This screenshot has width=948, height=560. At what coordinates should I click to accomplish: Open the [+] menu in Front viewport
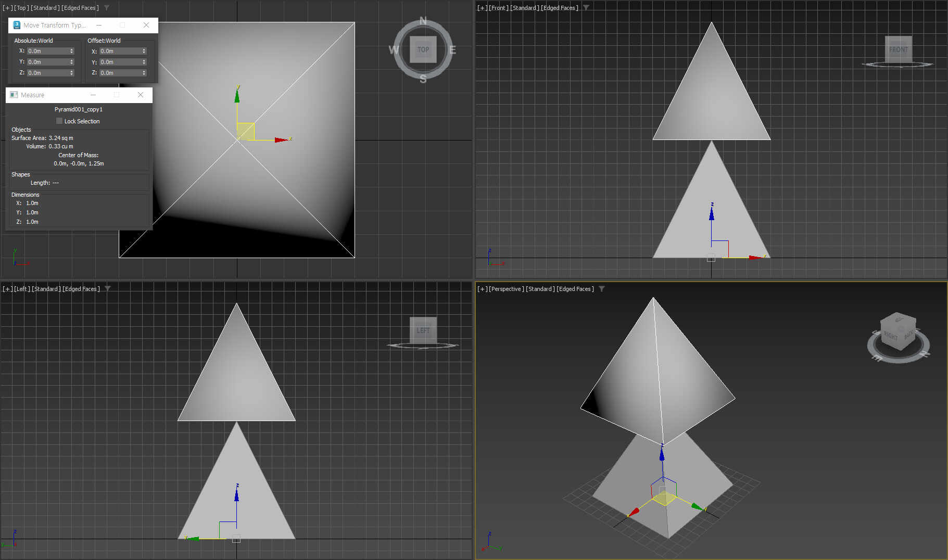coord(482,8)
